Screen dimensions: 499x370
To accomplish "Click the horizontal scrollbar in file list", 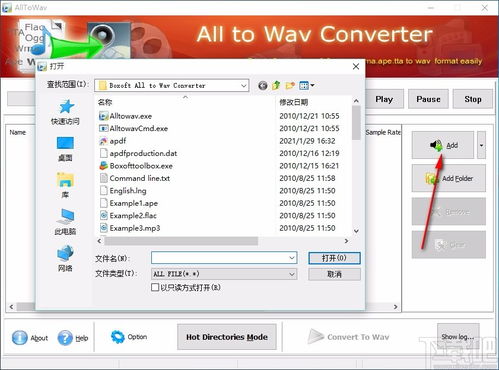I will coord(181,241).
